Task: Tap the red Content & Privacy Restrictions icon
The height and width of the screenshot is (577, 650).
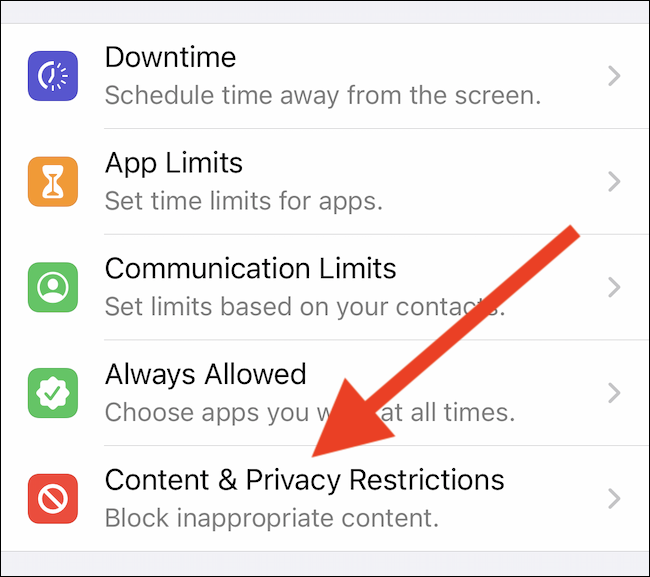Action: 53,499
